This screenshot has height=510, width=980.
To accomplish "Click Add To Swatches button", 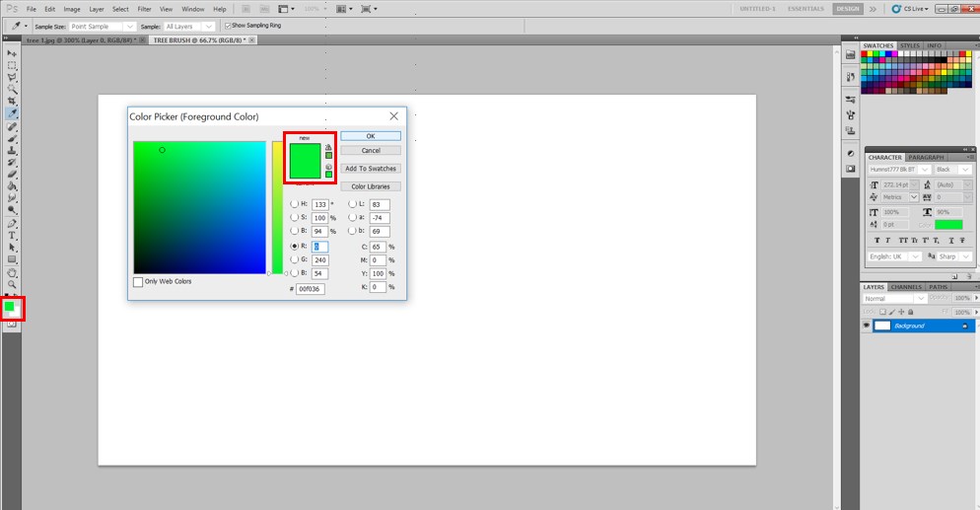I will pos(371,169).
